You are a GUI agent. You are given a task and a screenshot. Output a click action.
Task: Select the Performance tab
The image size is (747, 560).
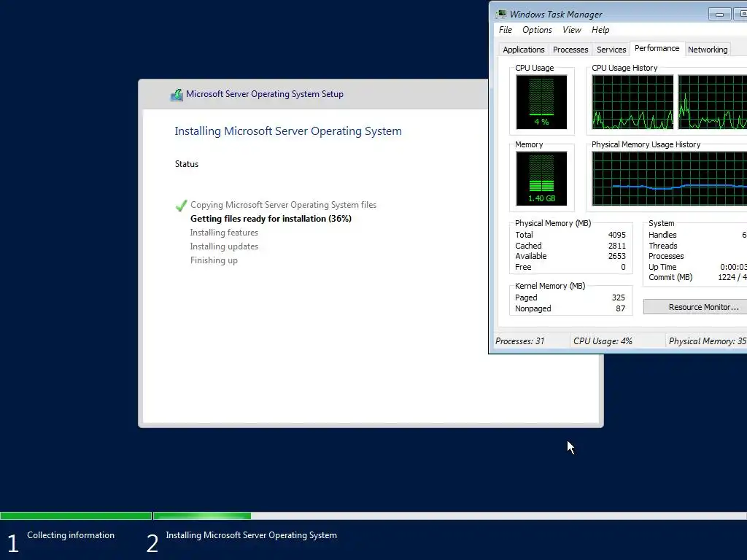point(657,49)
